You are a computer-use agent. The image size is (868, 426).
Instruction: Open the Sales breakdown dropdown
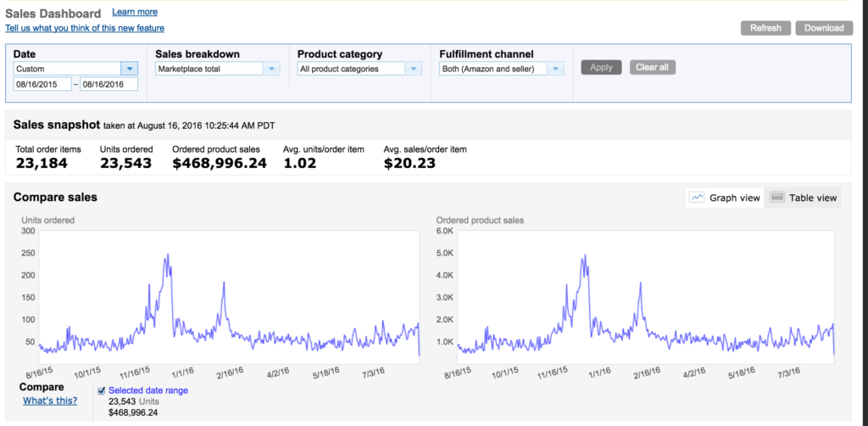click(x=218, y=69)
